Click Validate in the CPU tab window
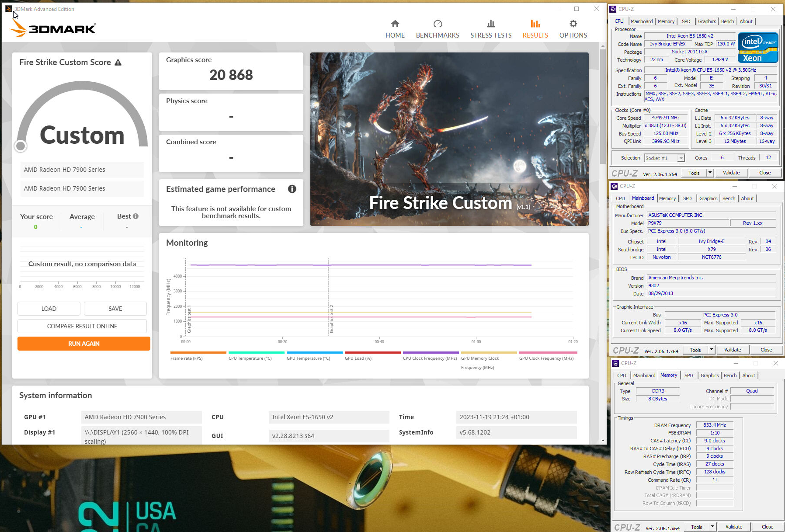This screenshot has height=532, width=785. pos(731,173)
